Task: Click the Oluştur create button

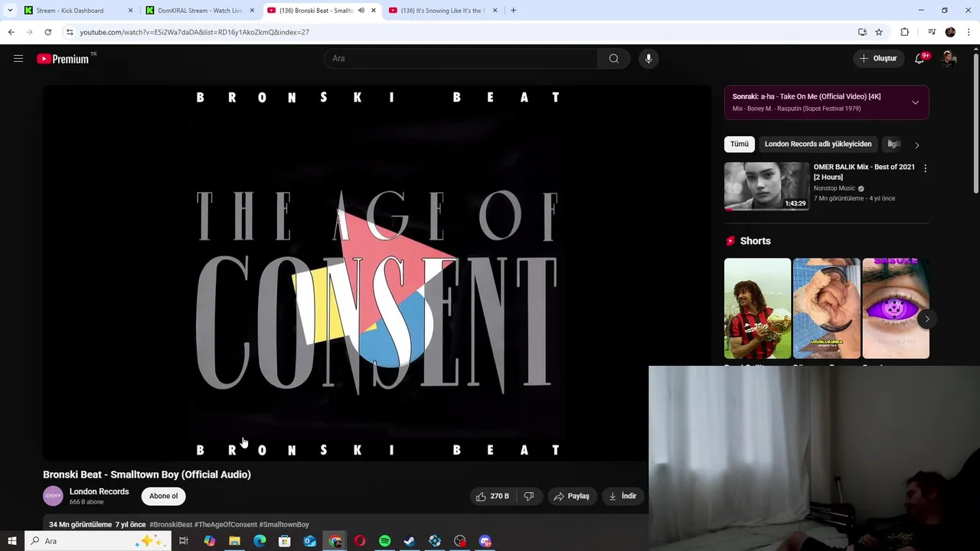Action: 877,58
